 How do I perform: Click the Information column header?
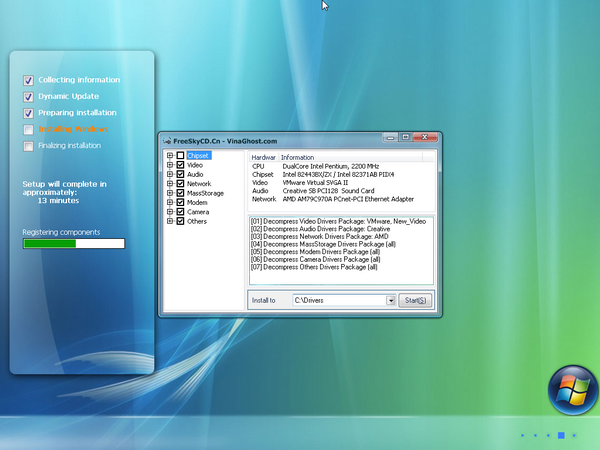click(351, 157)
